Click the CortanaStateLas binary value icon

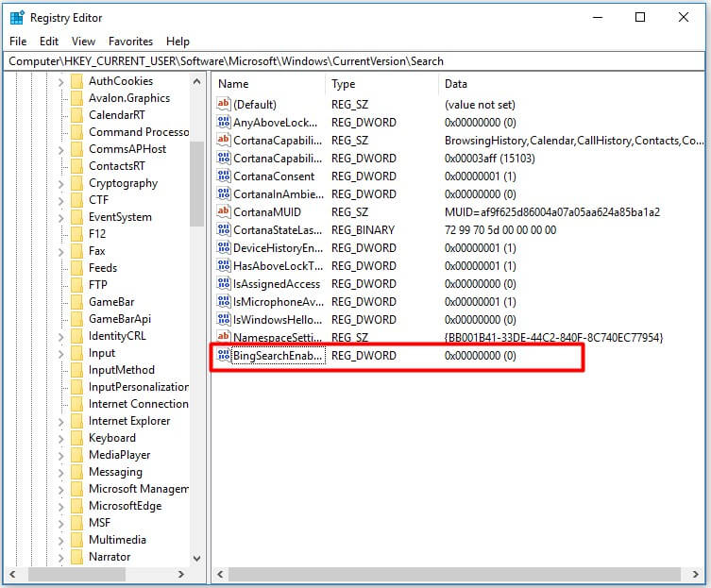tap(223, 229)
